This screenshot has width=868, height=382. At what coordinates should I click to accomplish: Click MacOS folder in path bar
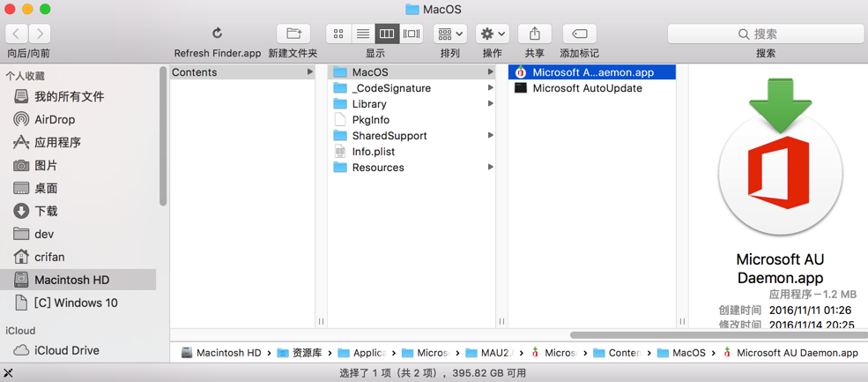point(681,353)
